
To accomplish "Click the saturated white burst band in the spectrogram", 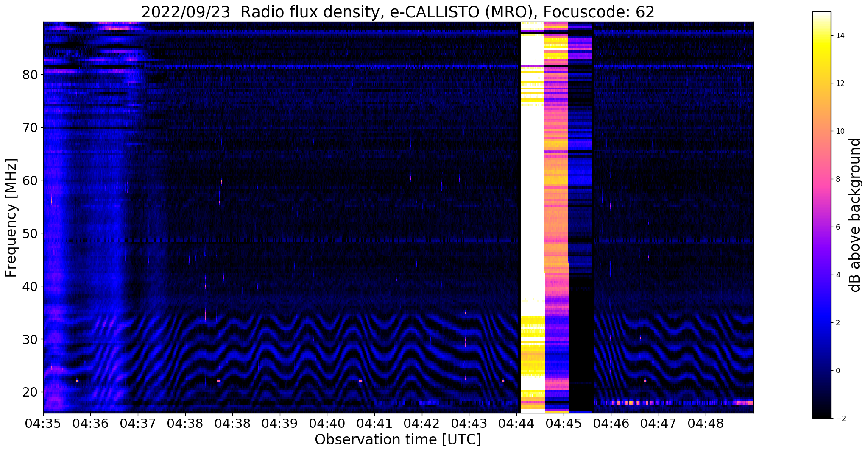I will [532, 218].
